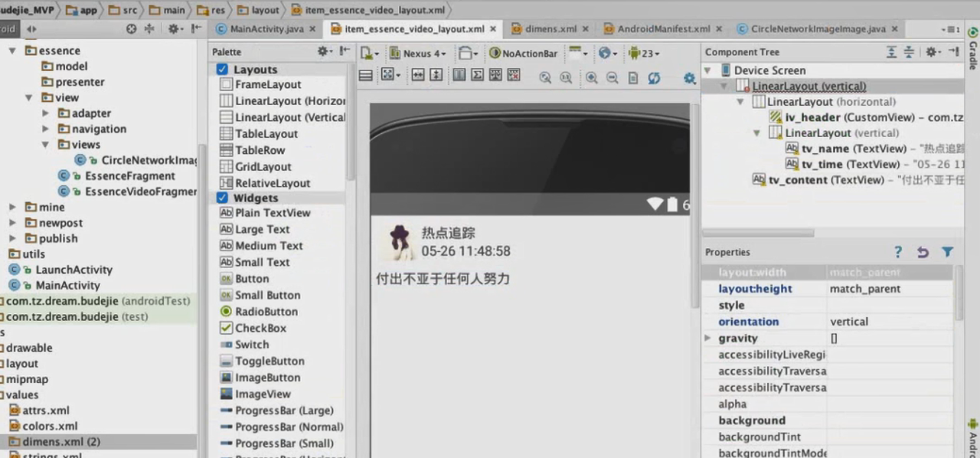Image resolution: width=980 pixels, height=458 pixels.
Task: Expand the mine folder in project tree
Action: pos(12,207)
